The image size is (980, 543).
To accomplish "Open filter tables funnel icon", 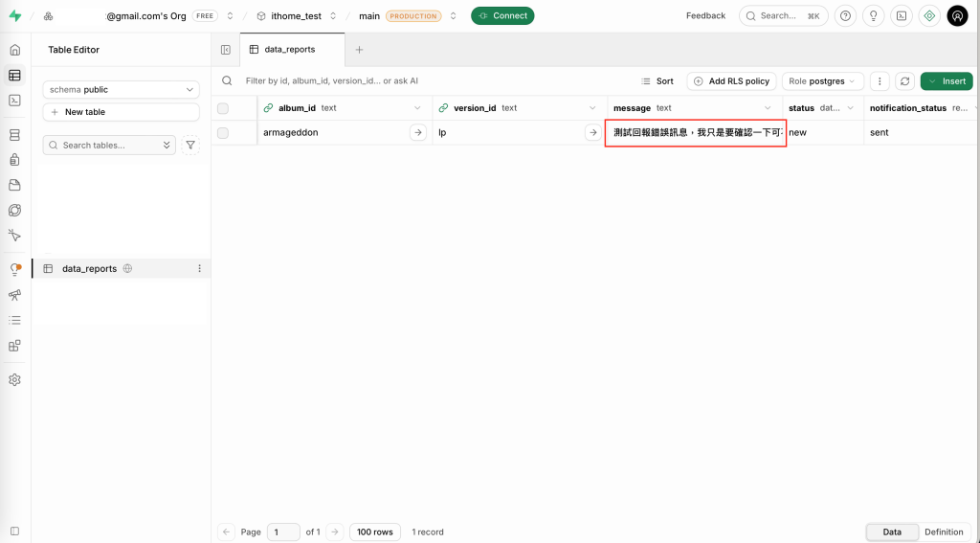I will click(190, 146).
